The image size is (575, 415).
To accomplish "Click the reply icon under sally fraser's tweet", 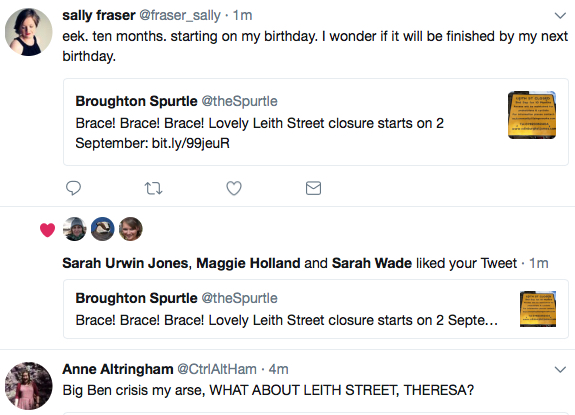I will pos(73,188).
